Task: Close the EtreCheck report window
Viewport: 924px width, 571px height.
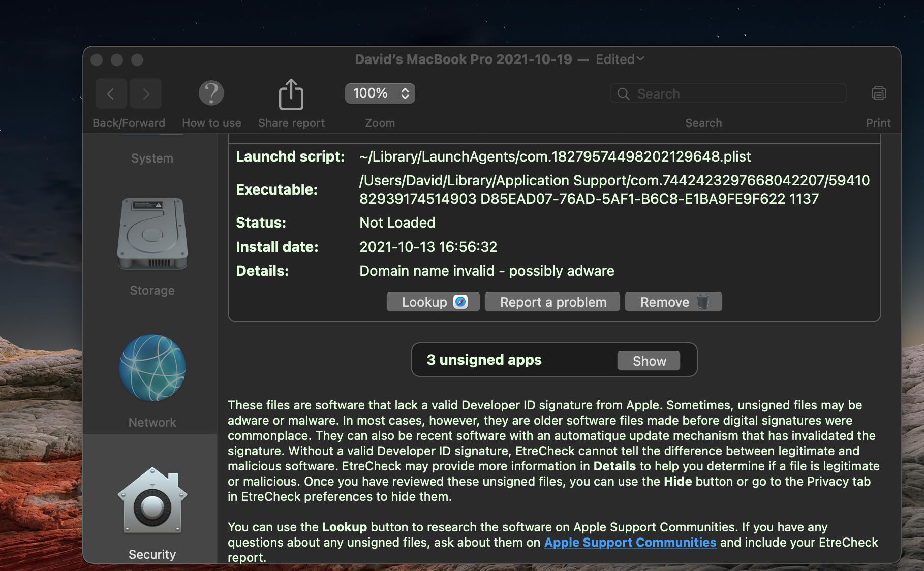Action: pyautogui.click(x=97, y=60)
